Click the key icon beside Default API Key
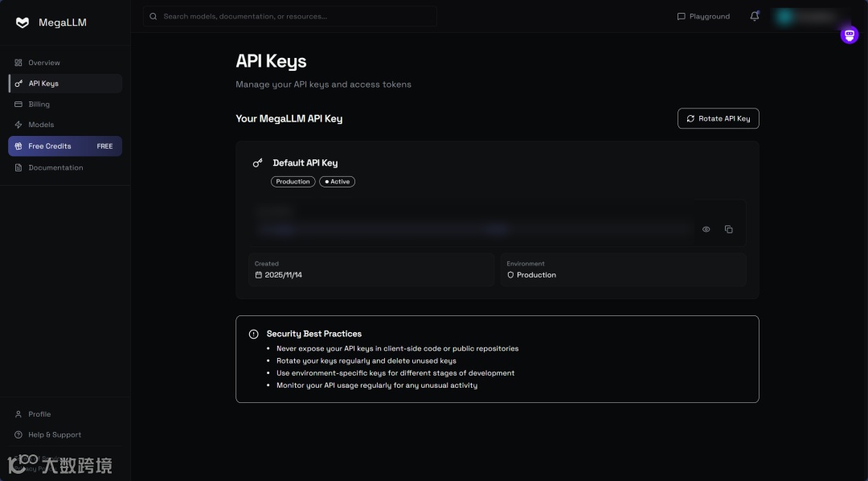868x481 pixels. pos(257,163)
